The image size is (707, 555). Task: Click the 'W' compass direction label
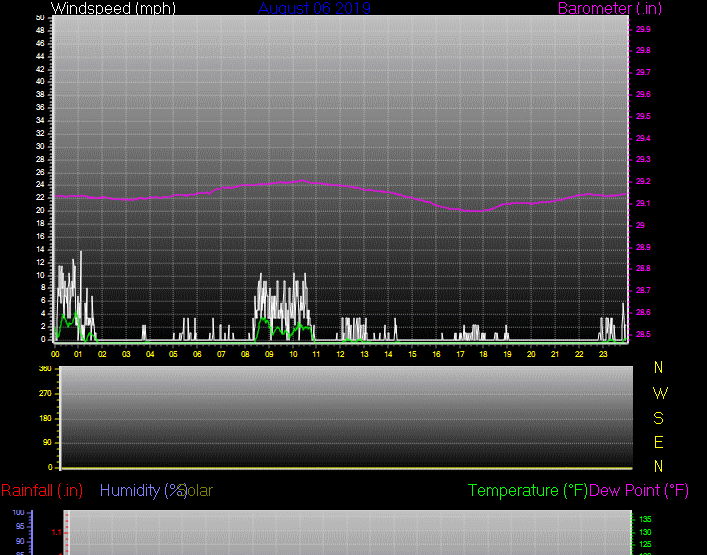pyautogui.click(x=660, y=394)
